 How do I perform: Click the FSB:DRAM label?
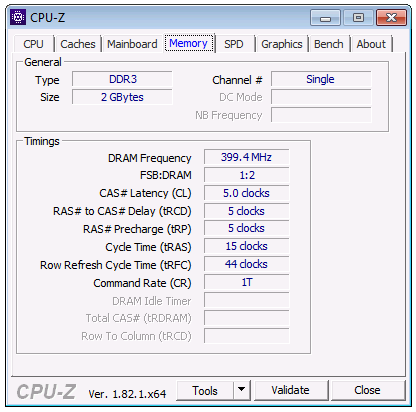[x=166, y=175]
